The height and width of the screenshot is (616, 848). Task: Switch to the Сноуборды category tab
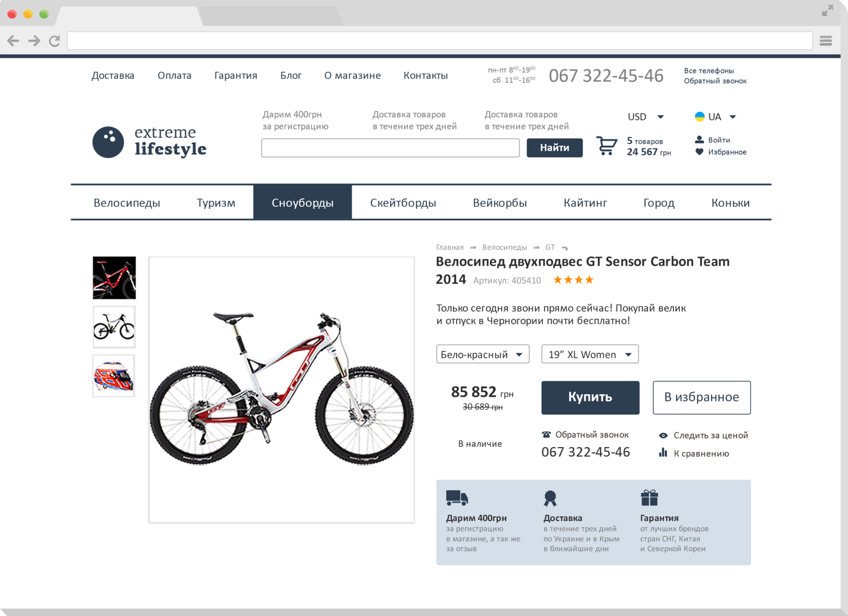coord(302,202)
